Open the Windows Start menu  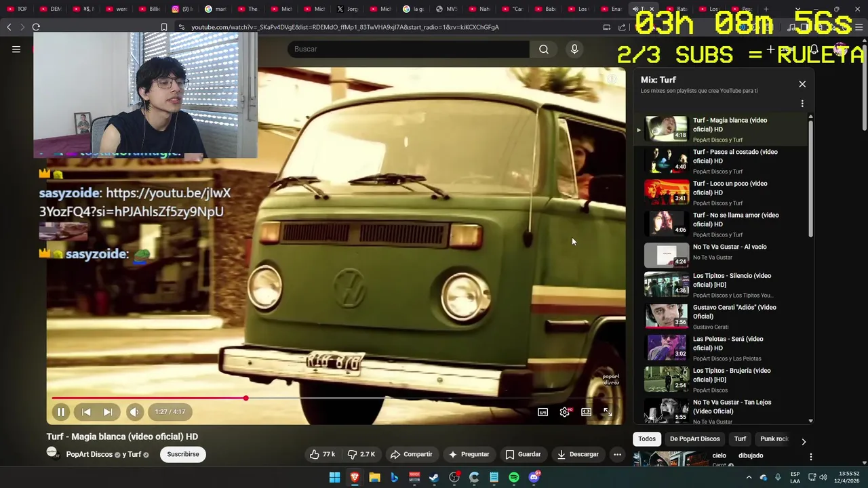click(x=334, y=478)
